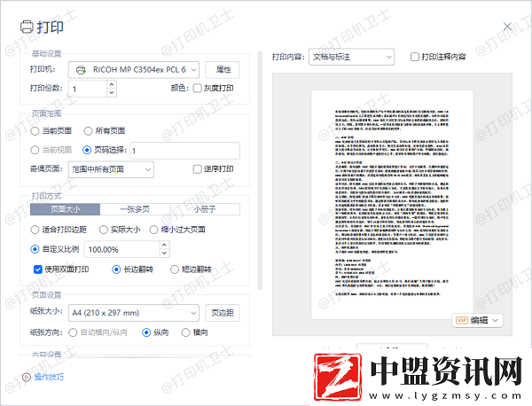532x406 pixels.
Task: Click the 100.00% custom scale field
Action: pos(121,249)
